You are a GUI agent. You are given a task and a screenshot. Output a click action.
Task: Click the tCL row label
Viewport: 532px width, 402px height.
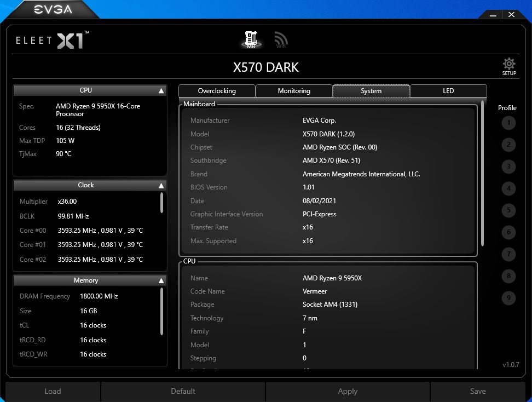click(x=25, y=325)
